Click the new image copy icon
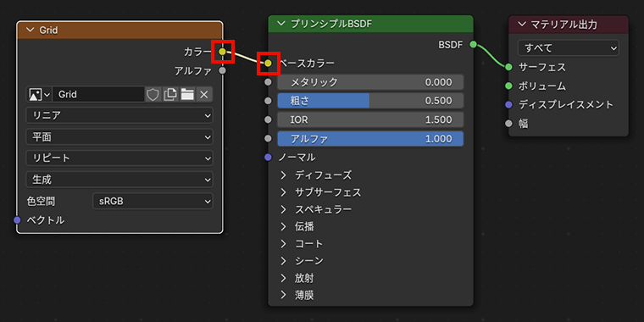This screenshot has width=644, height=322. tap(170, 94)
